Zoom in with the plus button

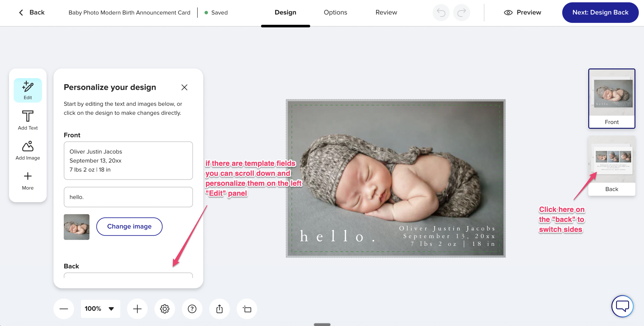point(137,309)
